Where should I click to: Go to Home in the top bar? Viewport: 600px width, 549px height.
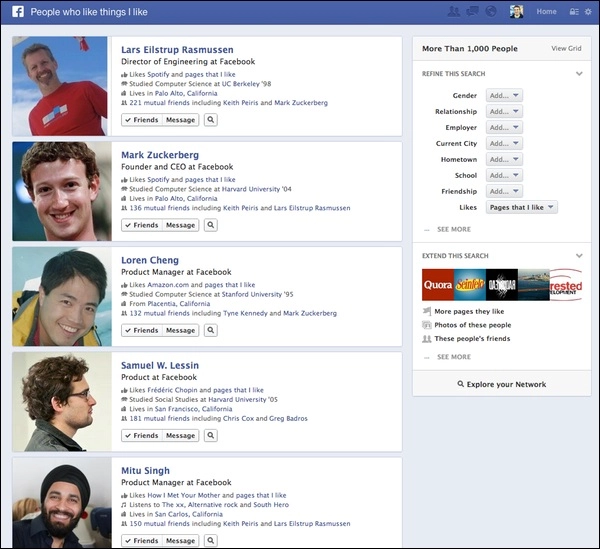[x=546, y=12]
